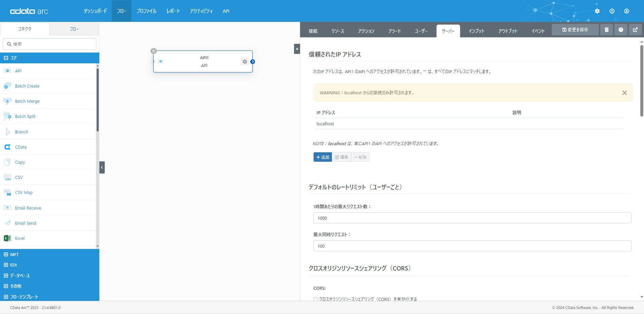Click the gear icon on API1 node
The height and width of the screenshot is (314, 644).
pos(245,62)
